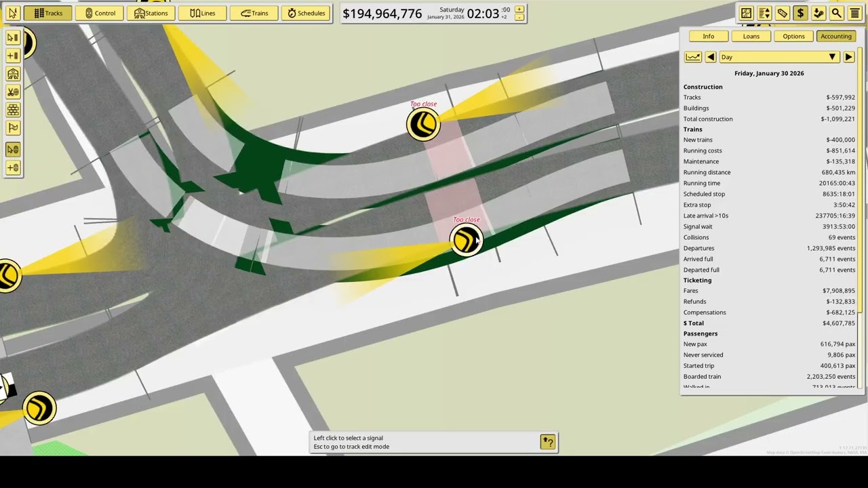This screenshot has height=488, width=868.
Task: Click the Collisions 69 events row
Action: point(769,237)
